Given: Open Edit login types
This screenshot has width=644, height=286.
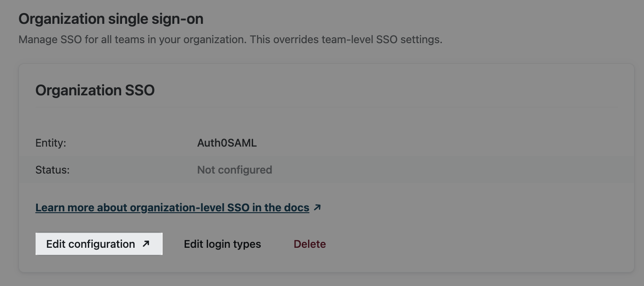Looking at the screenshot, I should click(222, 244).
